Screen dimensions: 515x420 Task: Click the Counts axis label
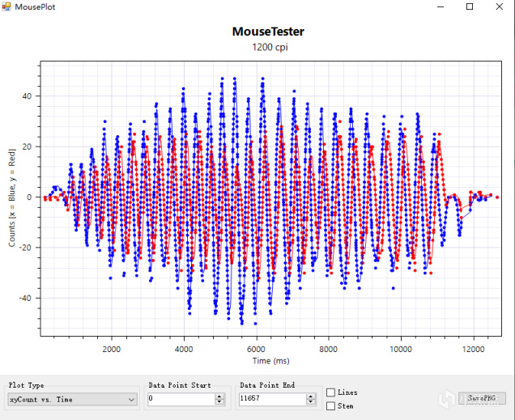point(12,197)
